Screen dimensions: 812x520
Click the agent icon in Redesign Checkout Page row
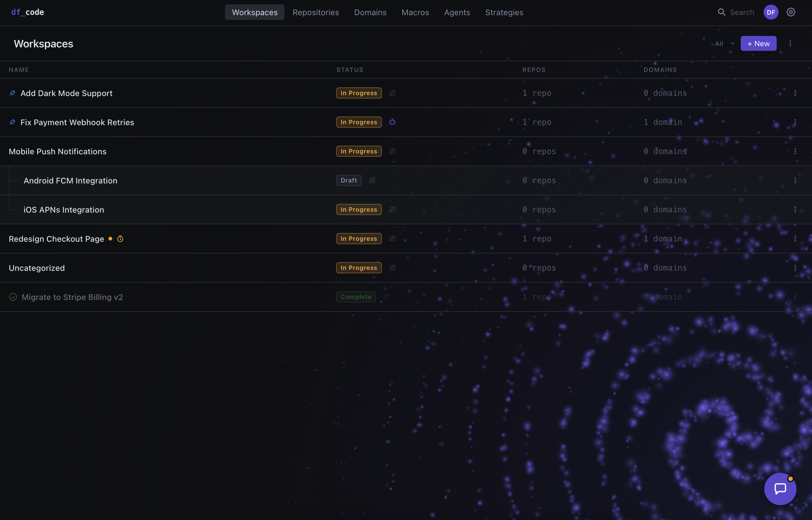tap(392, 238)
